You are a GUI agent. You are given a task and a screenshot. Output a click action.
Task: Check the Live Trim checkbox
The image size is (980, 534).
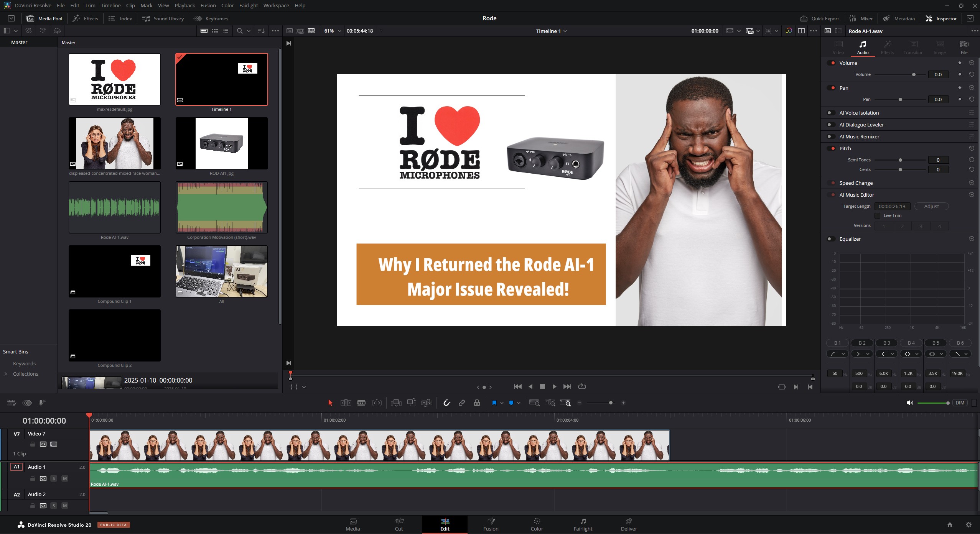tap(877, 215)
